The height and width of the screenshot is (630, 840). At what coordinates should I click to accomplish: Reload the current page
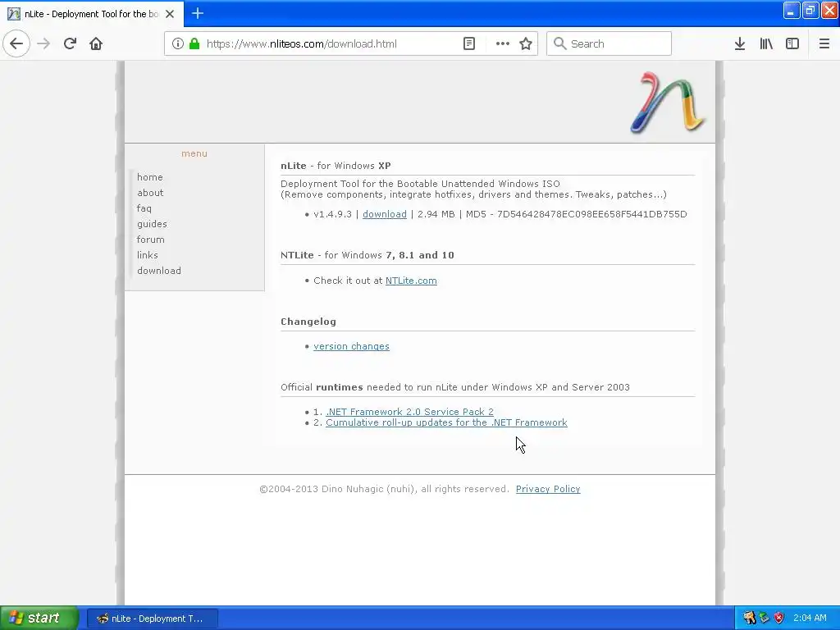pyautogui.click(x=70, y=43)
